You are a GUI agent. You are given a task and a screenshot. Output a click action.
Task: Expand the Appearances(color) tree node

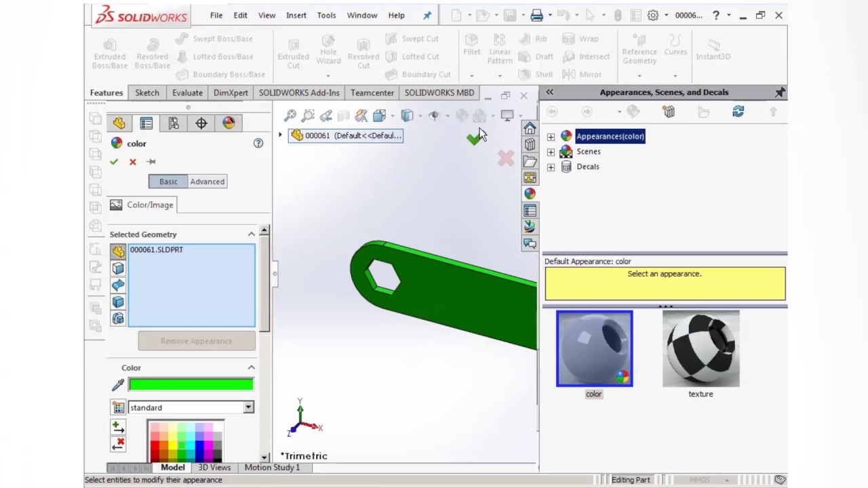click(x=551, y=136)
